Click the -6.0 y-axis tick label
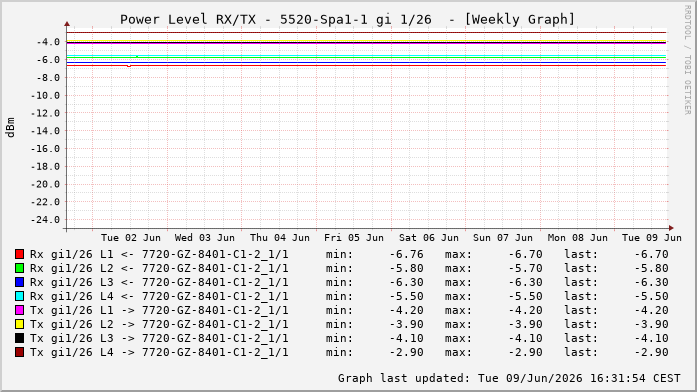 point(48,60)
